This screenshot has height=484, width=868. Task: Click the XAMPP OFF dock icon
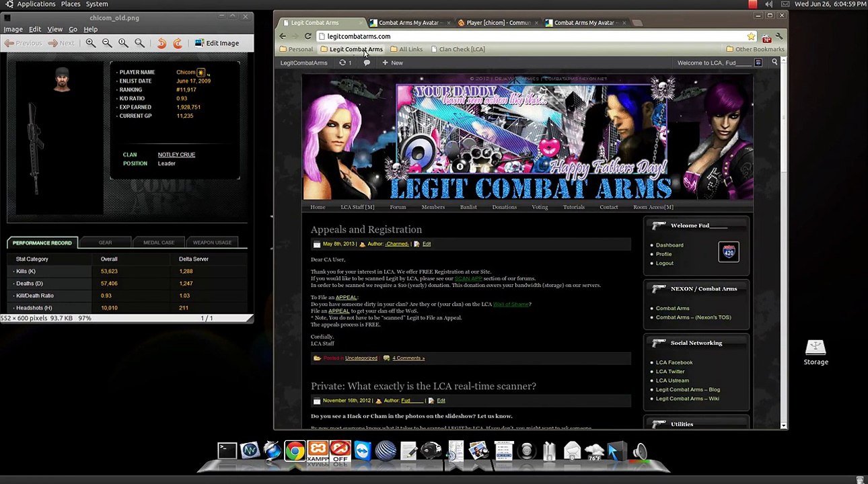(340, 452)
